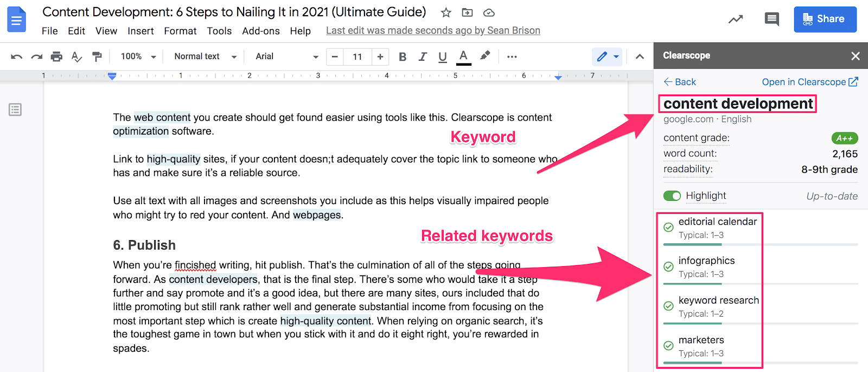Image resolution: width=868 pixels, height=372 pixels.
Task: Click the A++ content grade badge
Action: coord(845,138)
